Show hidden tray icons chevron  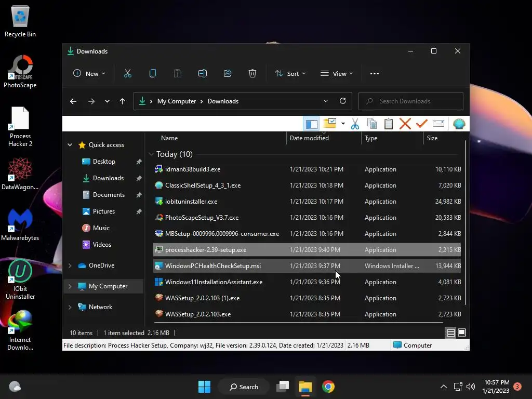443,387
